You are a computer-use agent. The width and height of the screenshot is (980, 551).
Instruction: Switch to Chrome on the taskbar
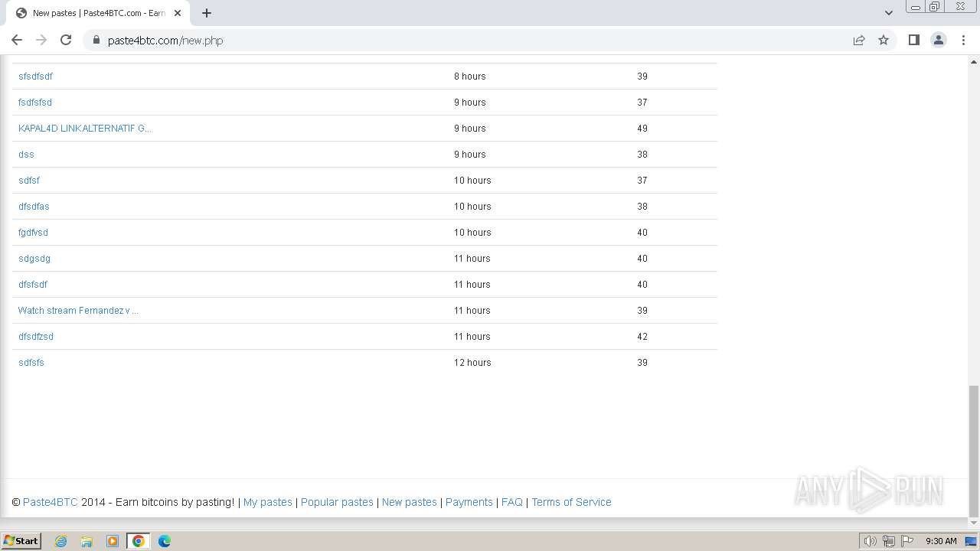(139, 541)
